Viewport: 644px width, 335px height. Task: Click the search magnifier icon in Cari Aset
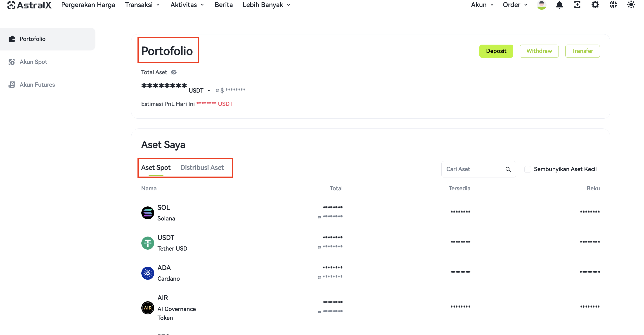coord(508,169)
